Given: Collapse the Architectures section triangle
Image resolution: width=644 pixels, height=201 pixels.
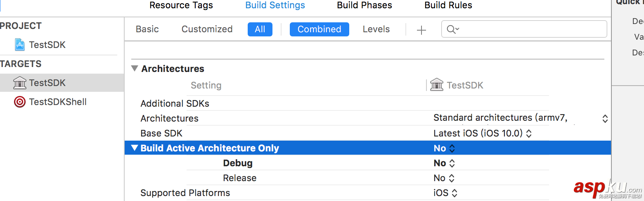Looking at the screenshot, I should point(135,69).
